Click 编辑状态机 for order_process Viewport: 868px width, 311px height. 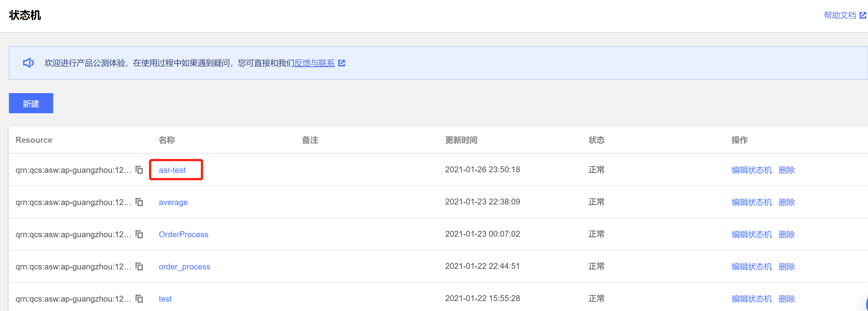coord(751,266)
